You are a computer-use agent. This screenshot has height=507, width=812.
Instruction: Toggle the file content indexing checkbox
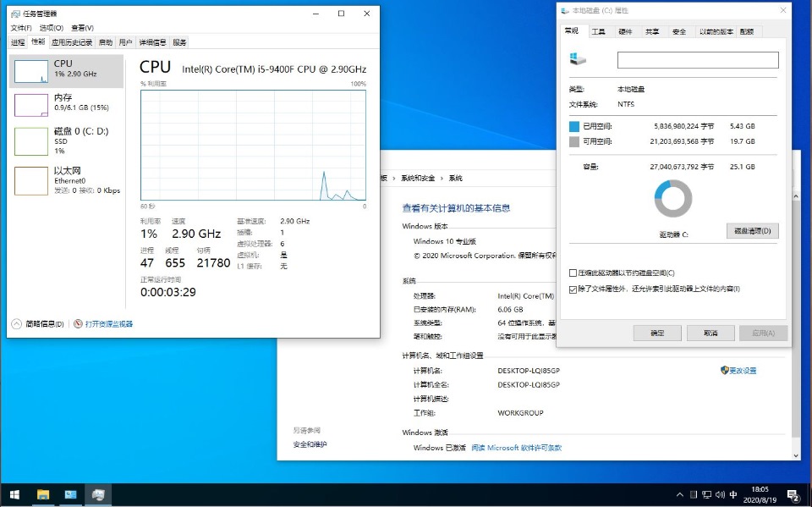coord(573,289)
